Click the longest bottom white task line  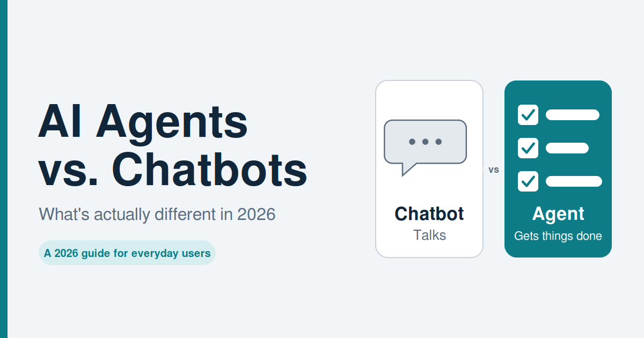click(x=574, y=181)
